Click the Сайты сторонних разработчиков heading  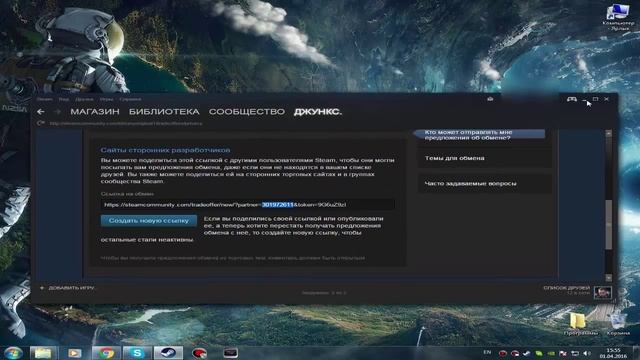pos(165,150)
